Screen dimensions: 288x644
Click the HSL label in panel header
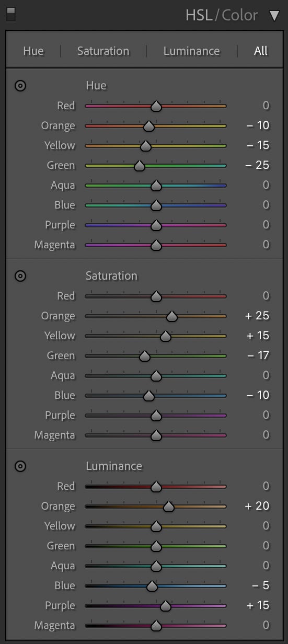click(x=199, y=15)
